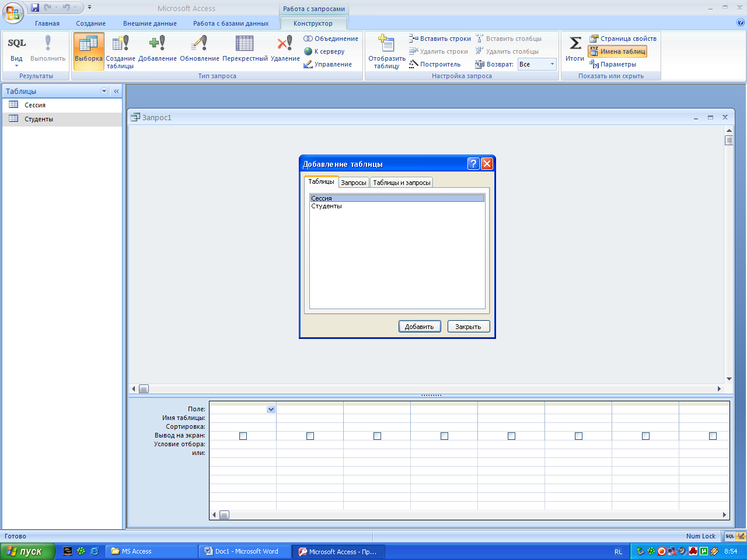This screenshot has height=560, width=747.
Task: Click help button in Добавление таблицы dialog
Action: [x=473, y=164]
